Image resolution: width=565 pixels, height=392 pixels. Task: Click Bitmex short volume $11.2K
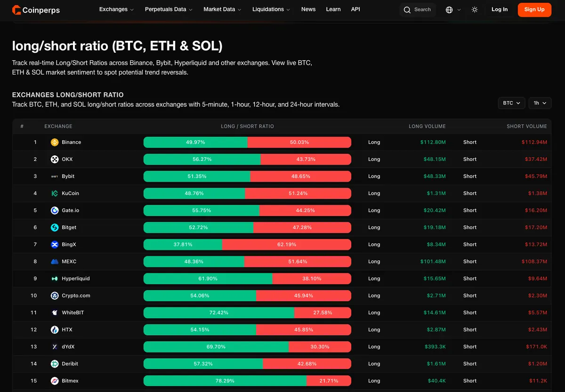pos(538,381)
